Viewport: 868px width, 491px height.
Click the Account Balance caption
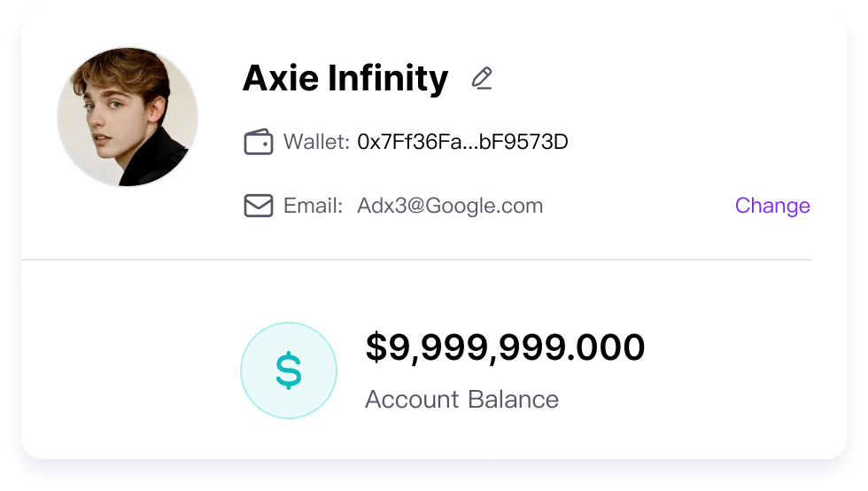[461, 400]
